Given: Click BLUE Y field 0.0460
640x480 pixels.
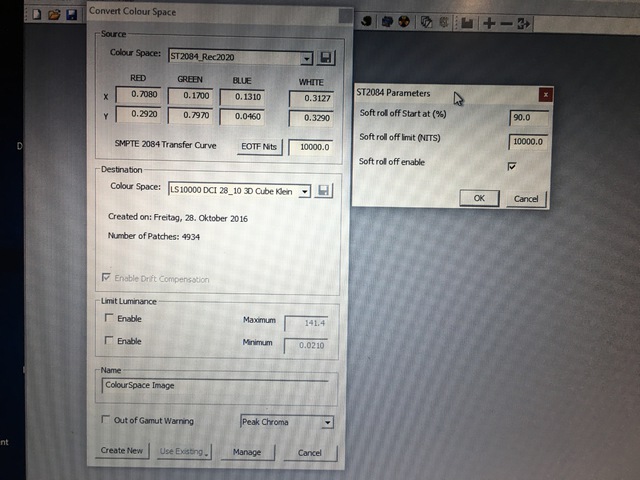Looking at the screenshot, I should coord(242,117).
